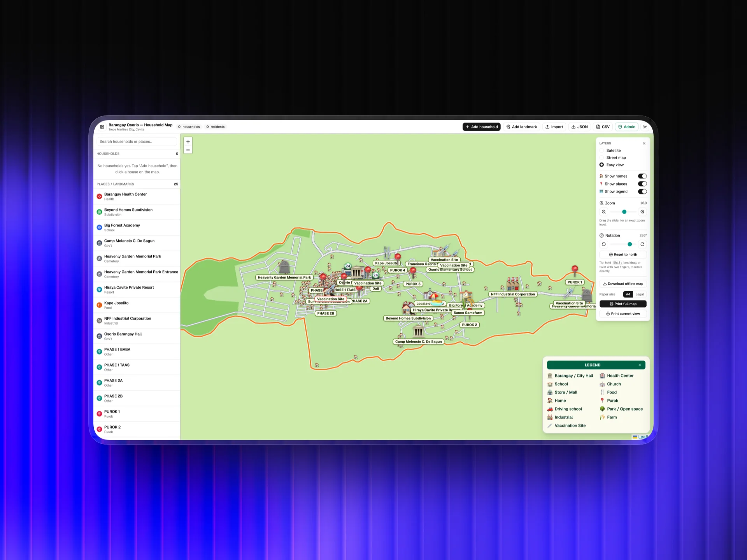Image resolution: width=747 pixels, height=560 pixels.
Task: Click the Hiraya Cavite Private Resort list icon
Action: (x=99, y=290)
